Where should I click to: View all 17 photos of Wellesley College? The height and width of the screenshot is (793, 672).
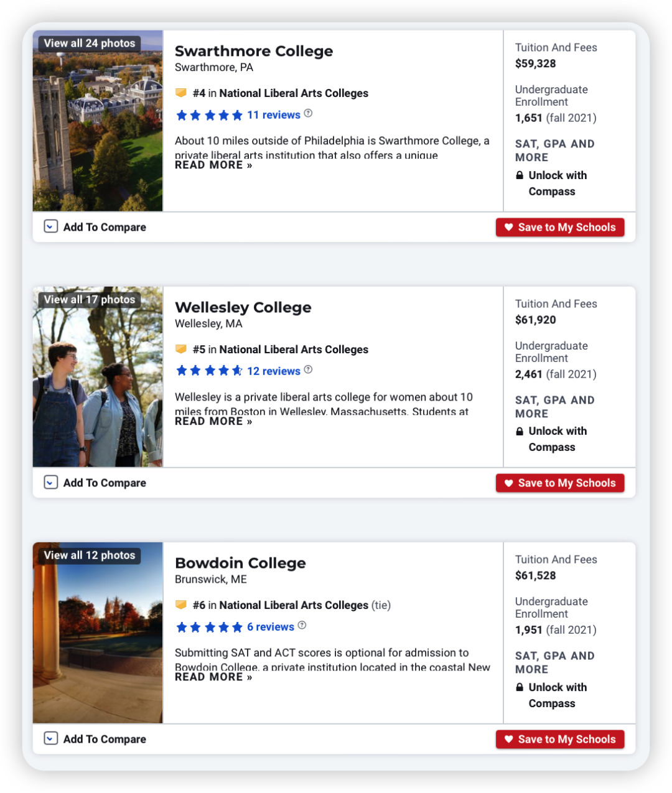90,300
